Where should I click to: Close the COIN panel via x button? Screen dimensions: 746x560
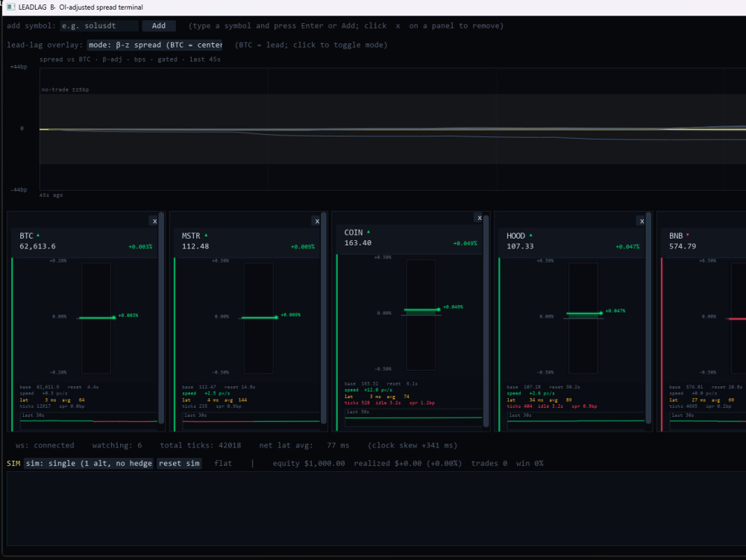coord(479,218)
